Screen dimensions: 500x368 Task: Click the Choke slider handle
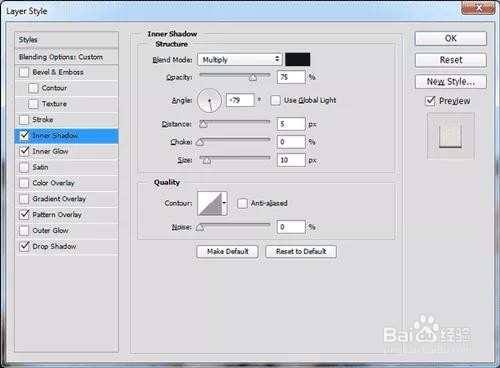(x=200, y=142)
